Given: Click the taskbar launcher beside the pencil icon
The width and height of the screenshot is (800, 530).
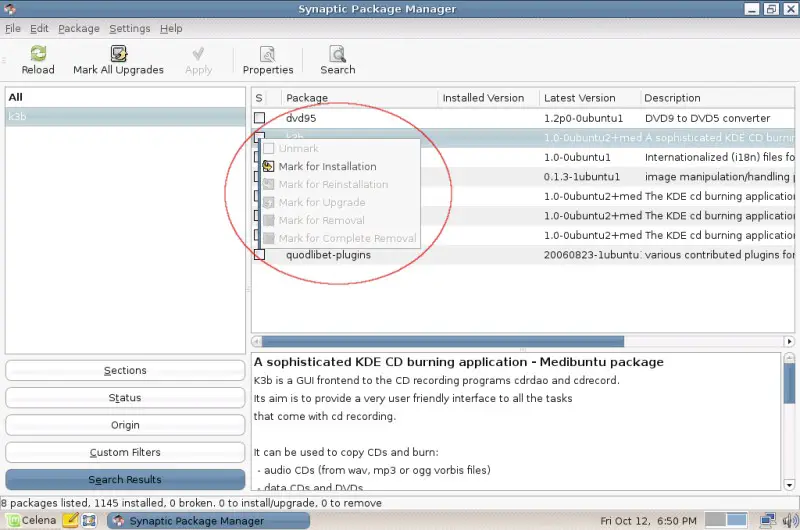Looking at the screenshot, I should click(x=89, y=520).
